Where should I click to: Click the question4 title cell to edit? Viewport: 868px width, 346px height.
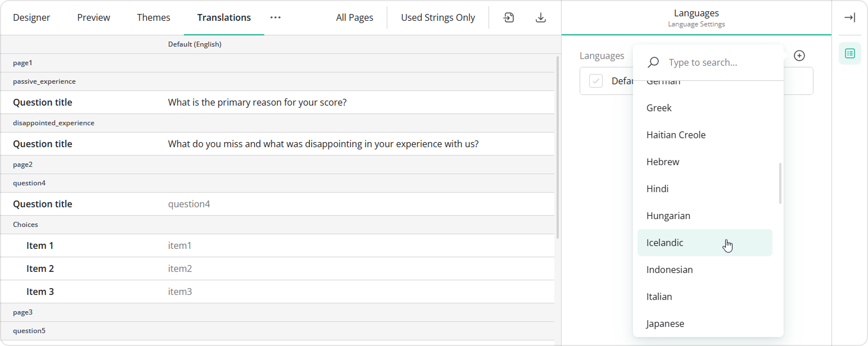189,203
